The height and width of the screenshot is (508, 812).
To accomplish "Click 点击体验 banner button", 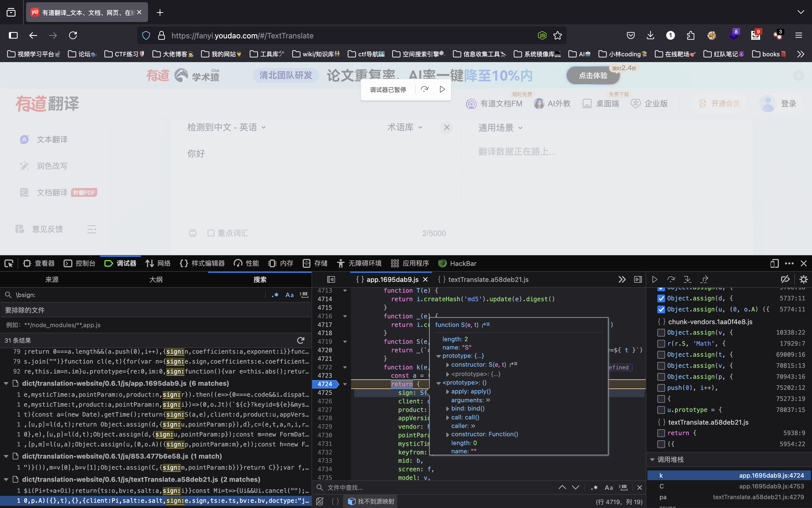I will 593,76.
